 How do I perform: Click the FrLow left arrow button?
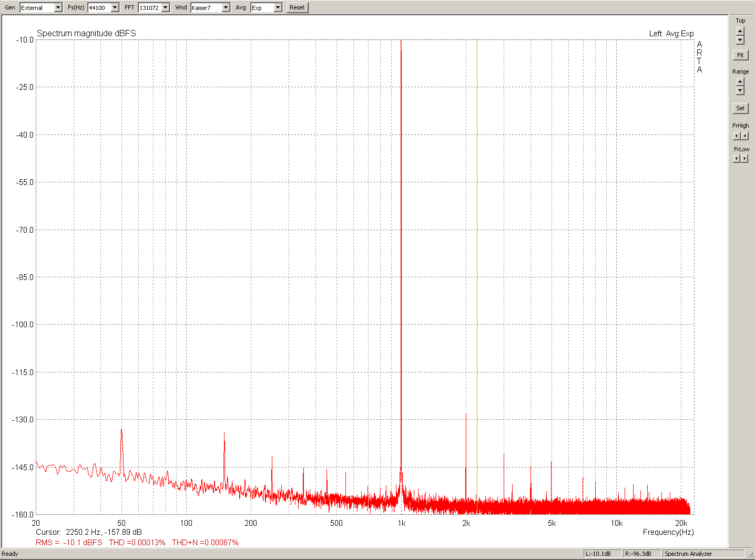[737, 159]
